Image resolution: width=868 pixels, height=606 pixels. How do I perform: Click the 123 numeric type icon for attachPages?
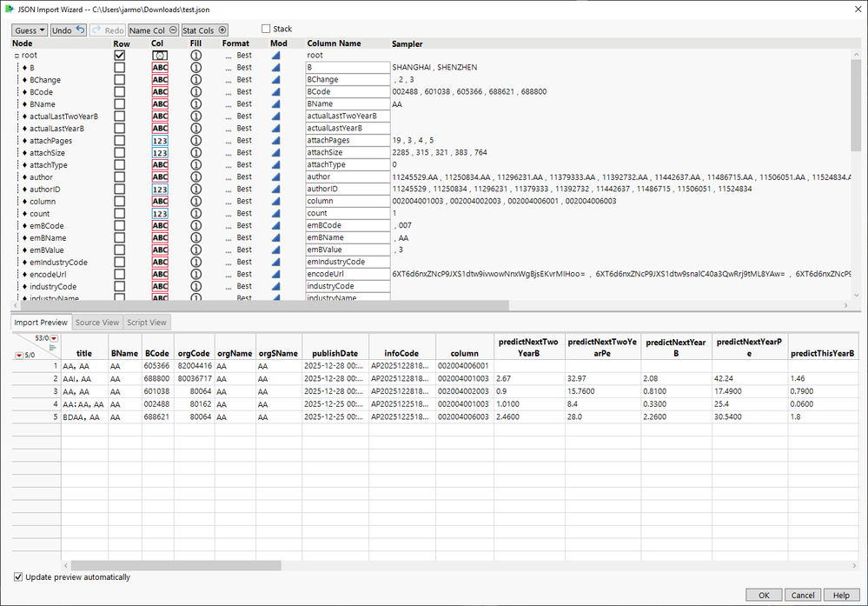(160, 141)
